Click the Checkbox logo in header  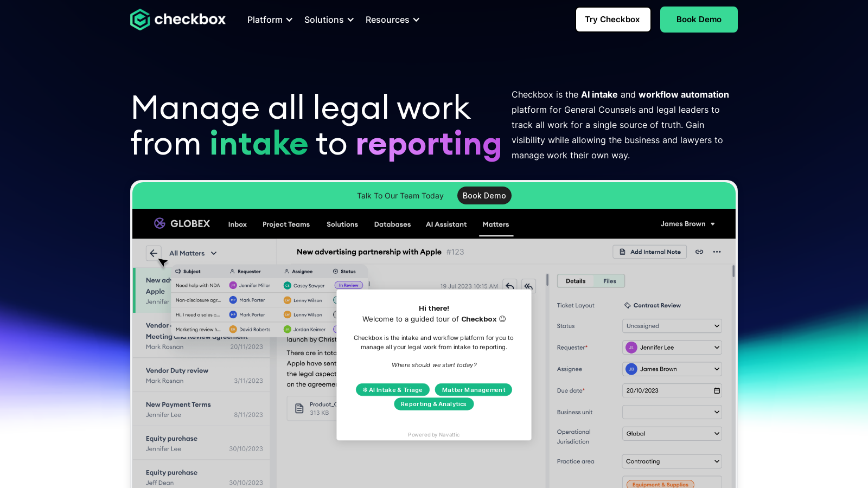pos(178,20)
